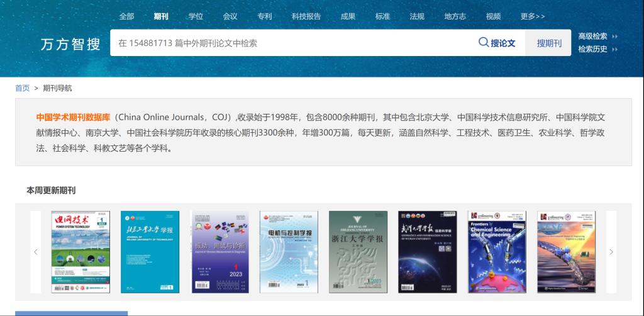Open the 浙江大学学报 journal cover
This screenshot has width=644, height=316.
click(x=358, y=252)
